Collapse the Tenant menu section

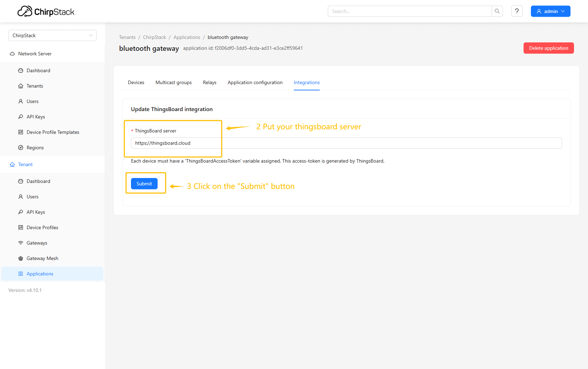pyautogui.click(x=25, y=164)
